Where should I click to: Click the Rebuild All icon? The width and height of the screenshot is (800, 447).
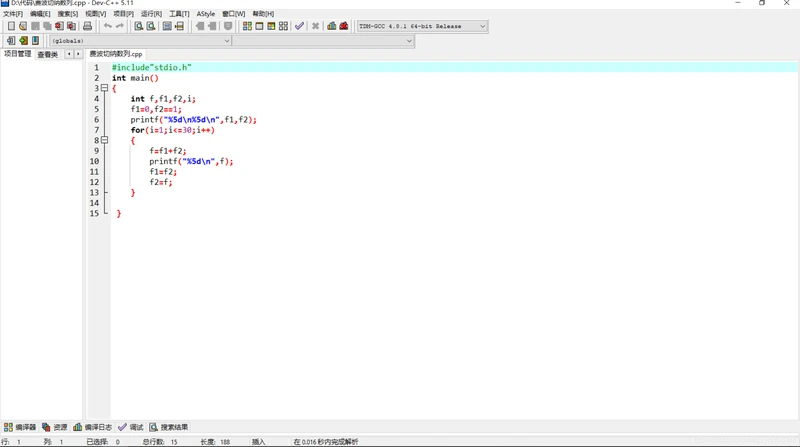[x=283, y=26]
